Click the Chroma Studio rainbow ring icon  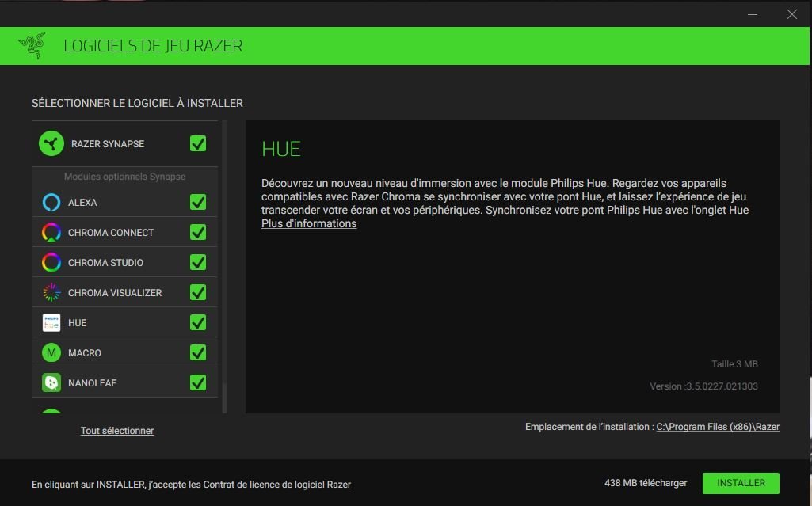click(x=51, y=263)
